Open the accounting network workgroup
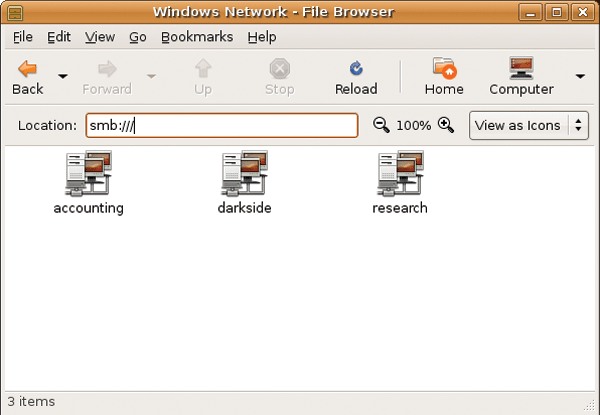The height and width of the screenshot is (415, 600). coord(88,174)
